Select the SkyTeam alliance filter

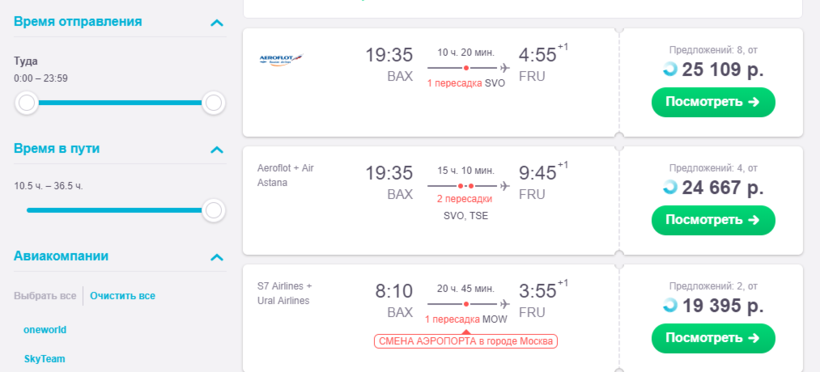(44, 359)
